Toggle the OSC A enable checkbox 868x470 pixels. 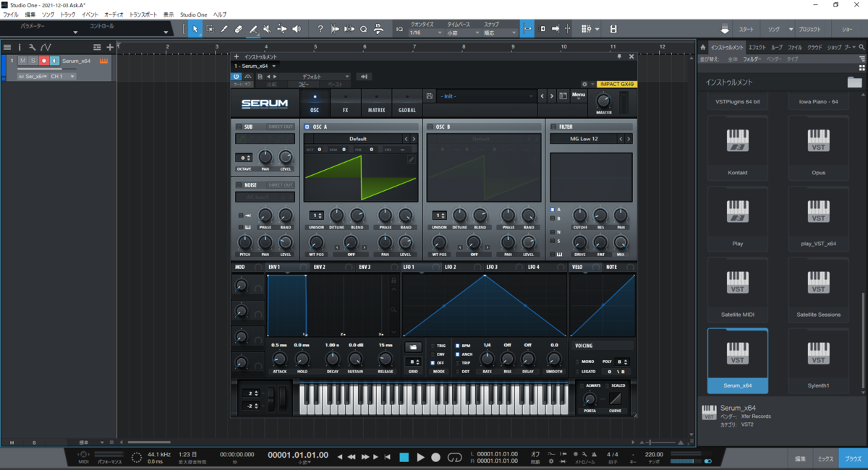(x=307, y=127)
